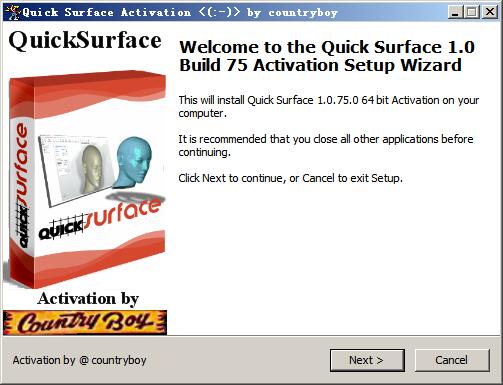Image resolution: width=503 pixels, height=385 pixels.
Task: Maximize the setup wizard window
Action: point(472,13)
